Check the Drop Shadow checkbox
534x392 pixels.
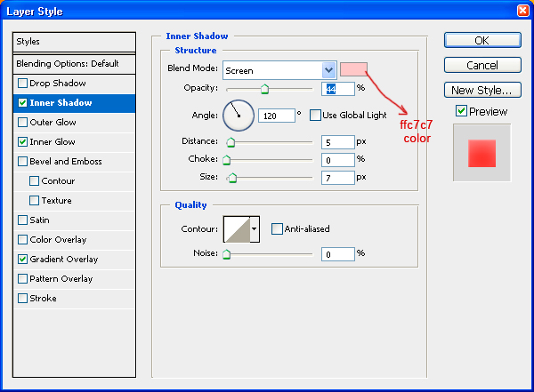[22, 83]
